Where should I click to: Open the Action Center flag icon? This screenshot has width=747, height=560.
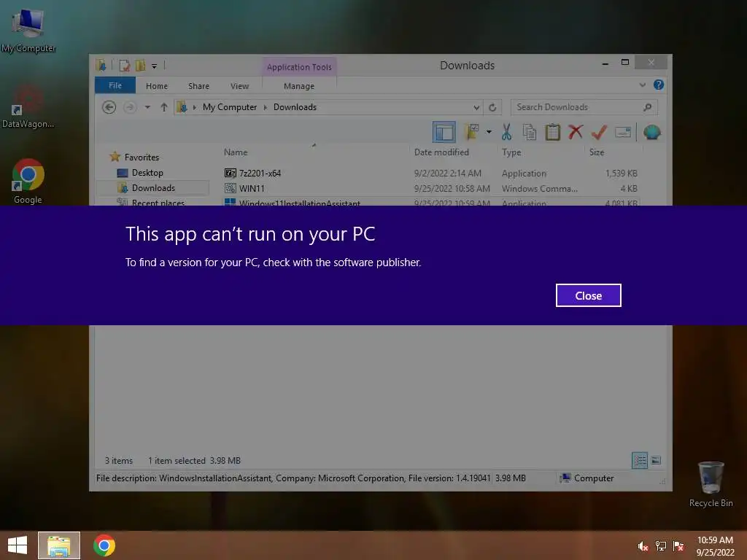pos(678,546)
